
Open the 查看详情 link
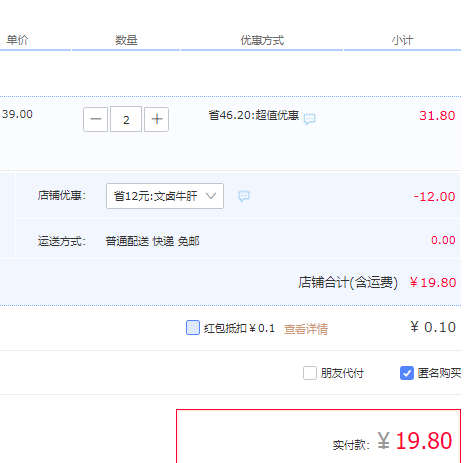(306, 329)
